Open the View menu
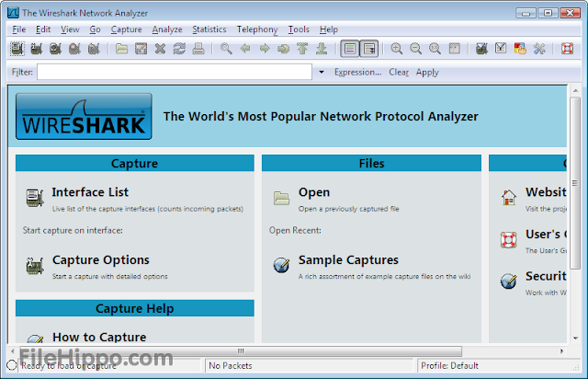Screen dimensions: 588x379 tap(70, 29)
